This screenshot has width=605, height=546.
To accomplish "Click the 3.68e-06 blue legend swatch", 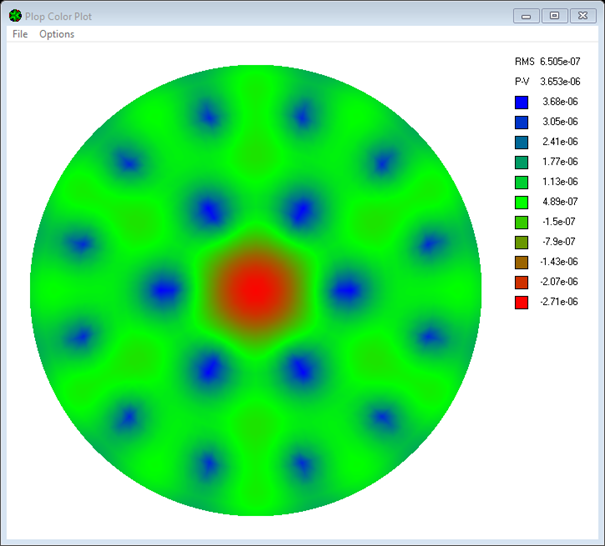I will (521, 102).
